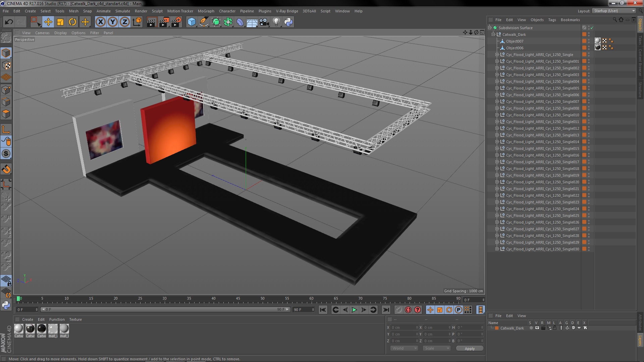Click the Undo arrow icon
644x362 pixels.
click(9, 22)
